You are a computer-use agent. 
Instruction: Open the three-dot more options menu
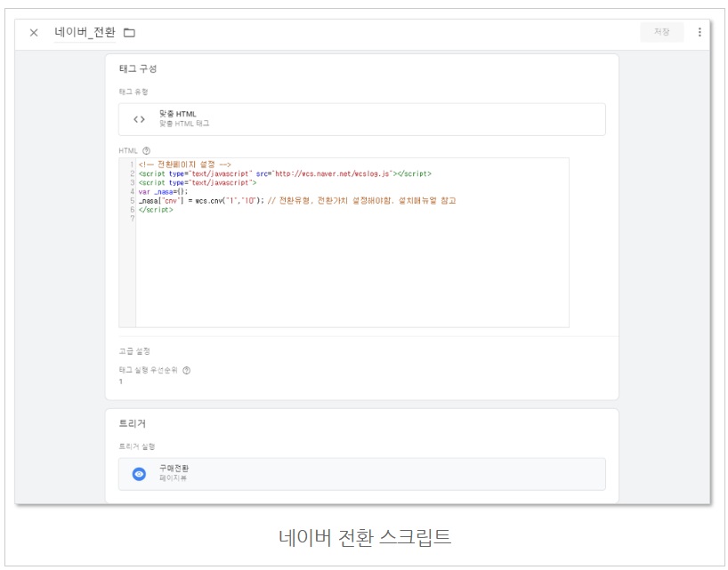pyautogui.click(x=700, y=32)
